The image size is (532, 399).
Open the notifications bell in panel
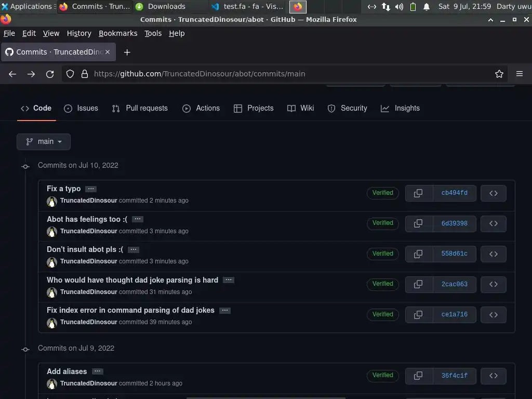(427, 6)
